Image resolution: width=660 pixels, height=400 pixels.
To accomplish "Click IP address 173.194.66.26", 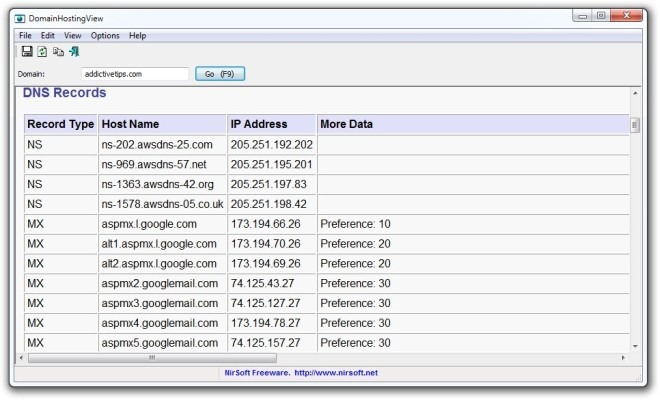I will [x=266, y=224].
